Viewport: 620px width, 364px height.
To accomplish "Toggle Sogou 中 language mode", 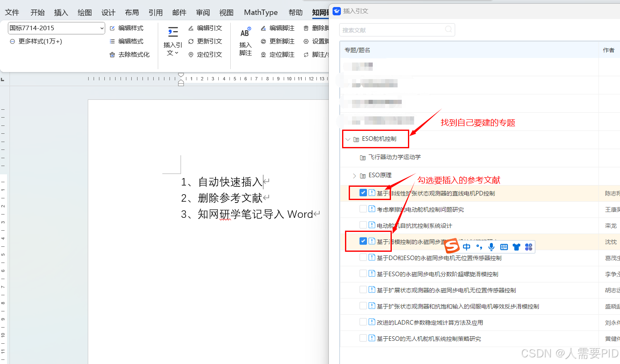I will click(x=467, y=247).
